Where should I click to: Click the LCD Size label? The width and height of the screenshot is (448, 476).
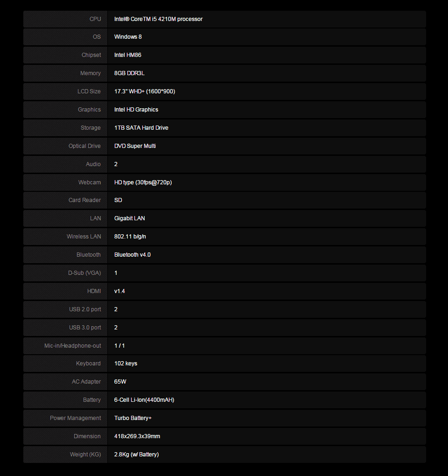pos(89,91)
